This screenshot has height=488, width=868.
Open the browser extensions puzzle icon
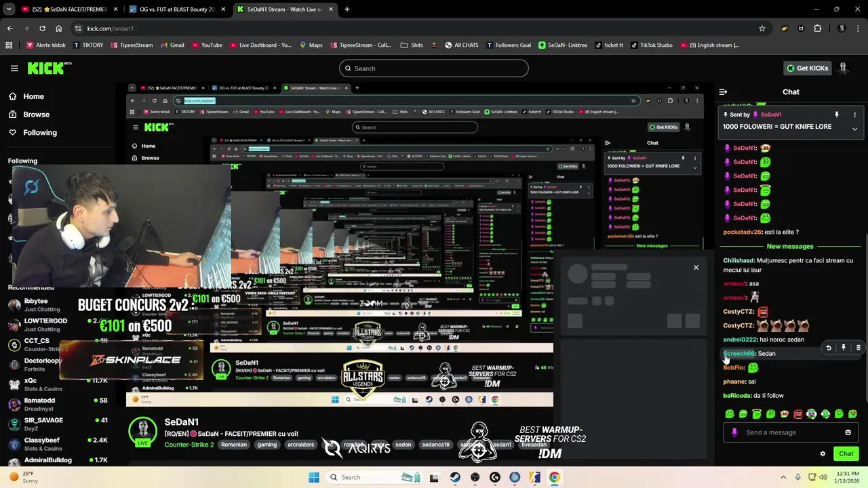[817, 28]
